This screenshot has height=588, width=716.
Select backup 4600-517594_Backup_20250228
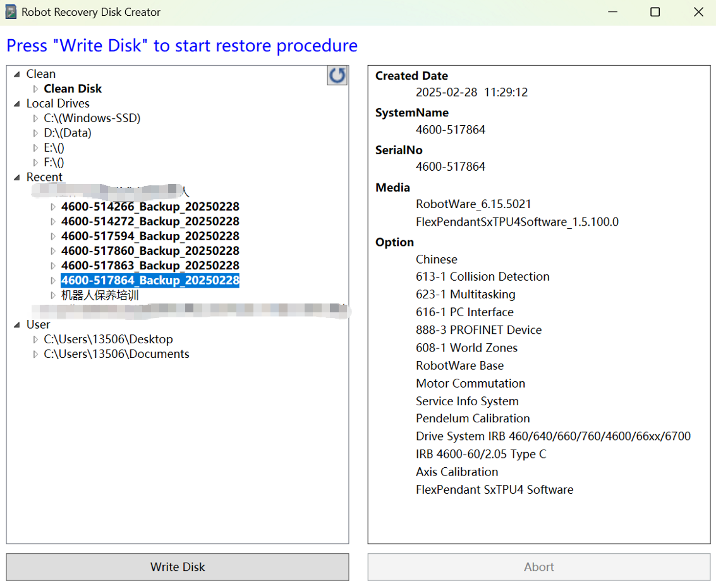click(x=150, y=236)
